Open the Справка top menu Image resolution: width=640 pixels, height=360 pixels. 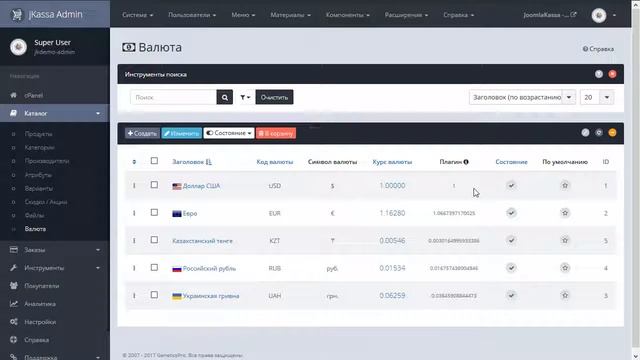point(458,15)
